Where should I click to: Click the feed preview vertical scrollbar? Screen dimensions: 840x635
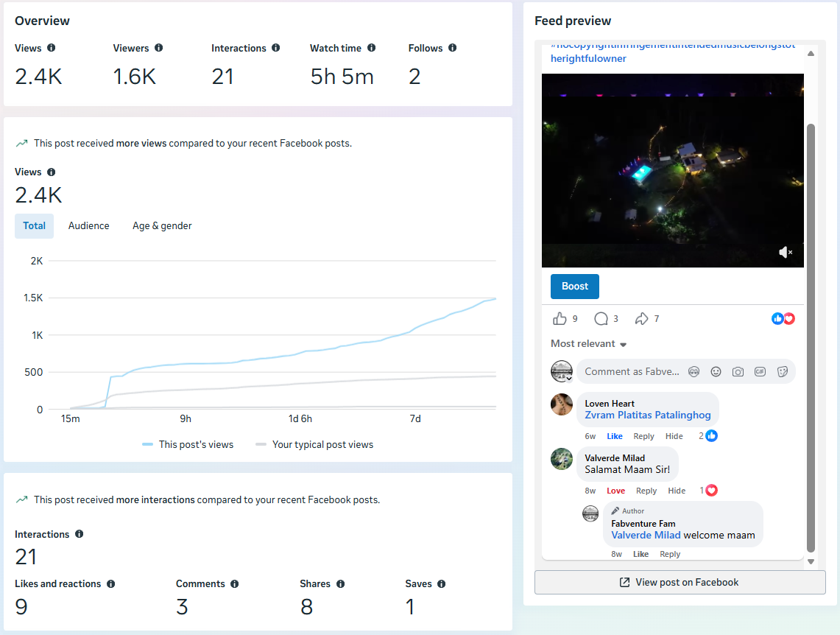[x=811, y=337]
